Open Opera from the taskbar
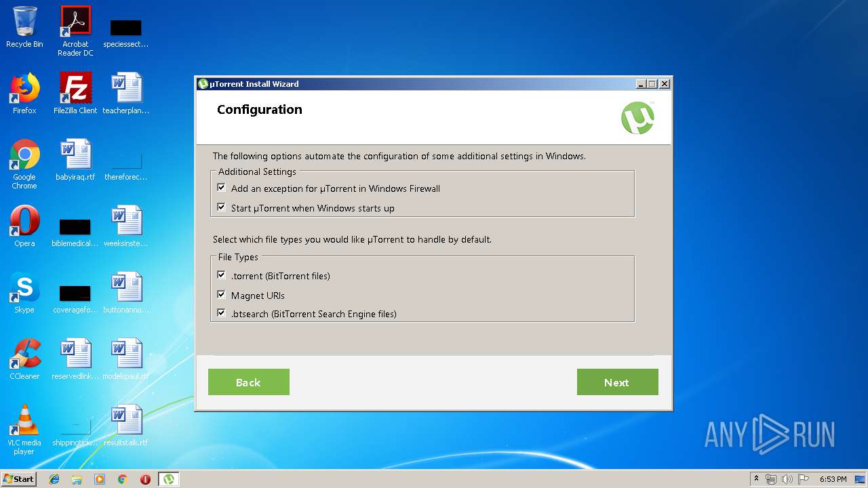 point(145,479)
